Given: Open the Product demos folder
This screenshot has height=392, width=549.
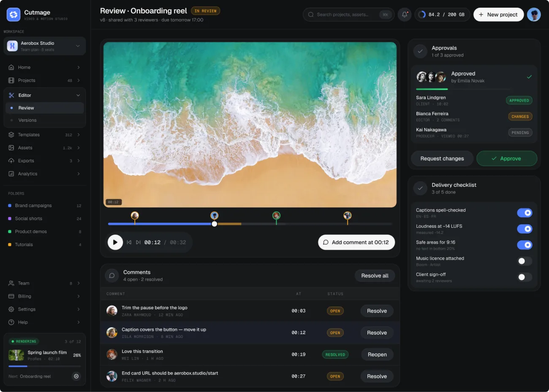Looking at the screenshot, I should [45, 231].
